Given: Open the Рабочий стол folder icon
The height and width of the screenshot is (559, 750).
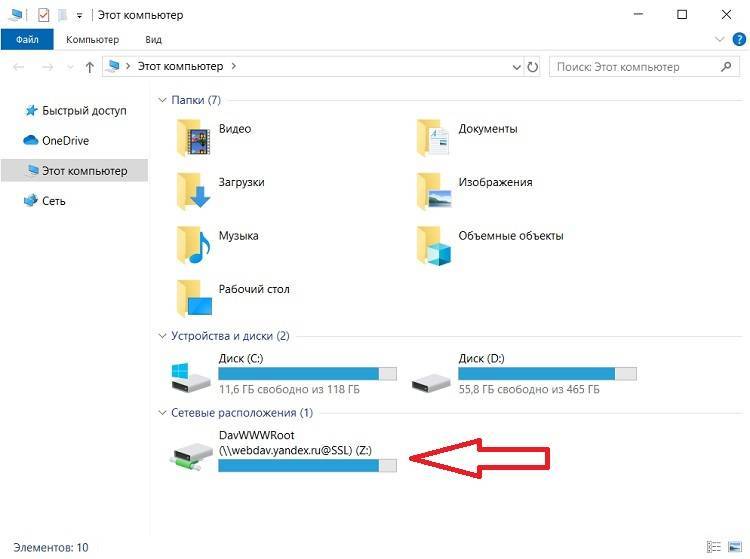Looking at the screenshot, I should point(194,298).
